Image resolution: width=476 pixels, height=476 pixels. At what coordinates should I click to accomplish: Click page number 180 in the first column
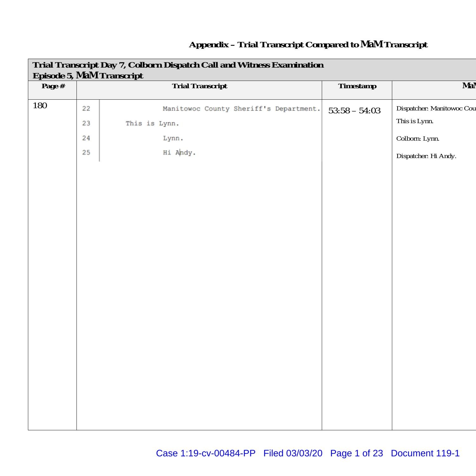coord(40,106)
